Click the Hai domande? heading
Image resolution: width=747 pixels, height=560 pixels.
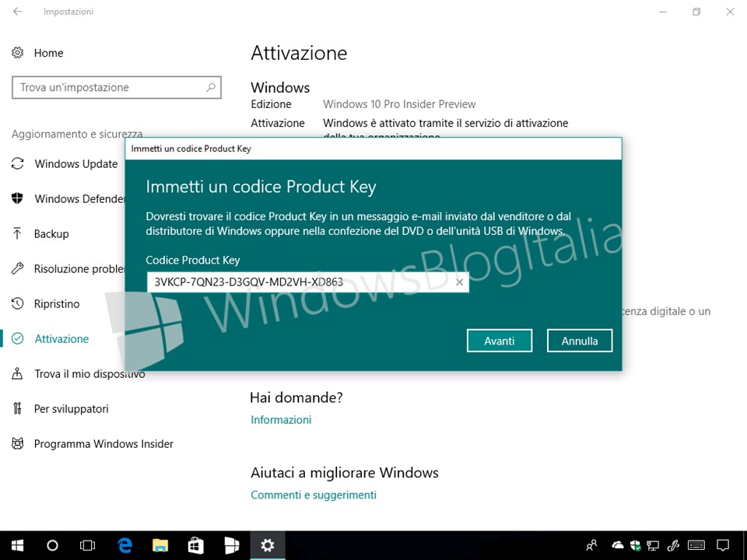click(296, 397)
